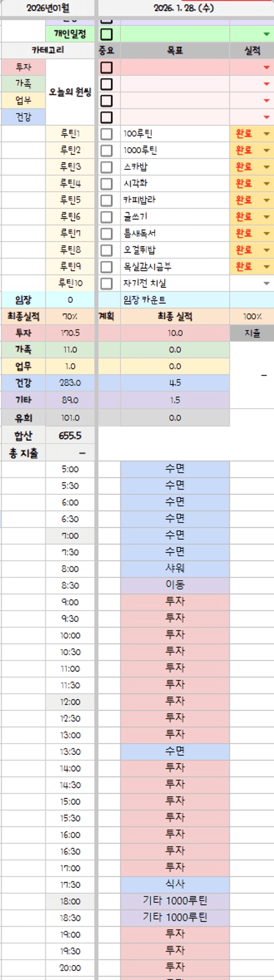Open the 시각화 status dropdown arrow
The width and height of the screenshot is (274, 980).
coord(267,184)
